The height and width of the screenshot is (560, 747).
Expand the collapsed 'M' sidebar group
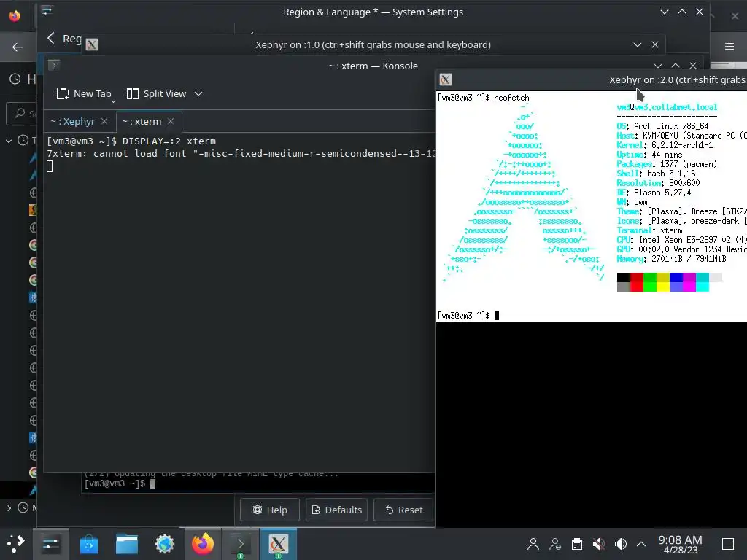click(x=9, y=508)
